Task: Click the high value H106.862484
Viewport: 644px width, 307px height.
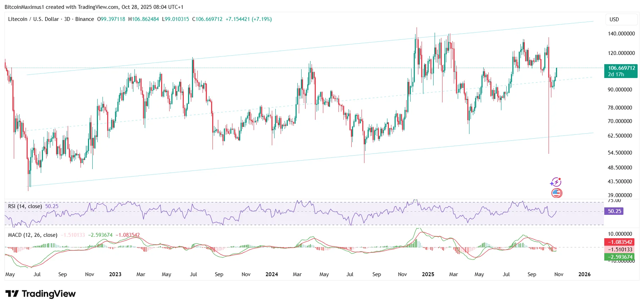Action: tap(144, 19)
